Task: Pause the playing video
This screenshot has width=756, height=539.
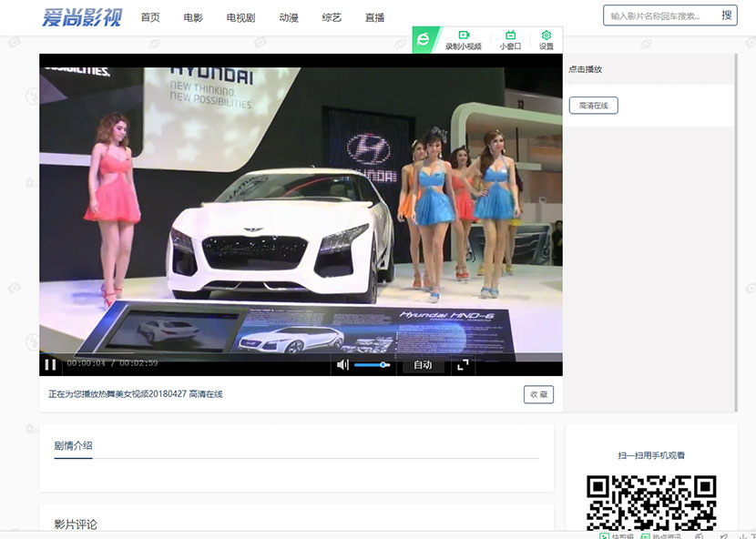Action: coord(50,364)
